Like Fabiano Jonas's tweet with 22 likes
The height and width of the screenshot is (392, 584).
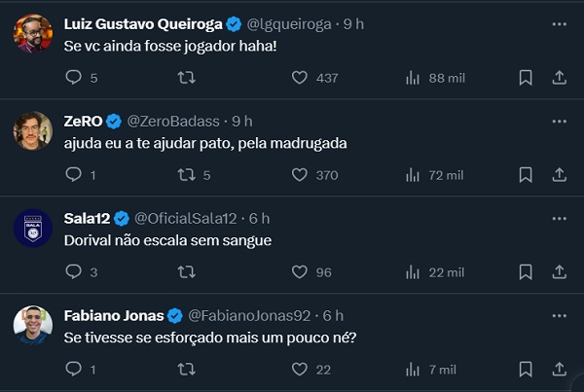(x=300, y=370)
